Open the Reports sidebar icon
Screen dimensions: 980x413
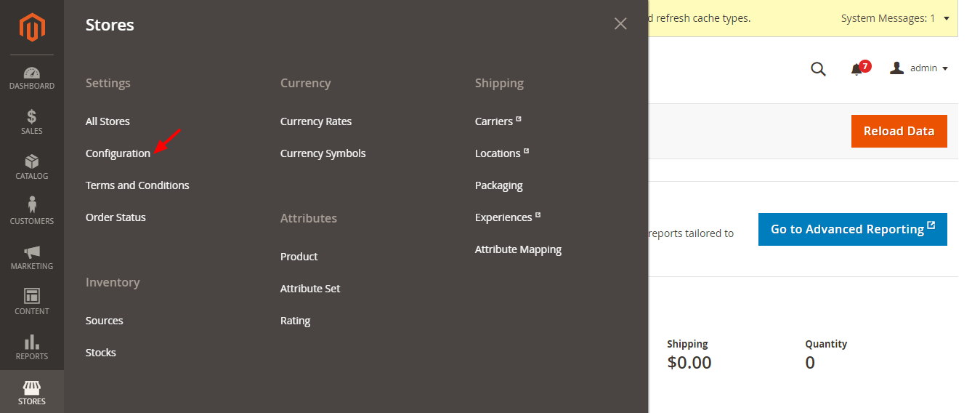pyautogui.click(x=32, y=348)
